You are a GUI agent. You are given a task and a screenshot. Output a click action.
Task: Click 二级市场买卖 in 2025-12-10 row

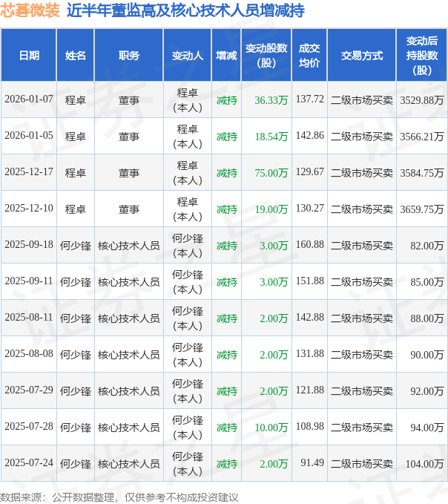coord(362,209)
